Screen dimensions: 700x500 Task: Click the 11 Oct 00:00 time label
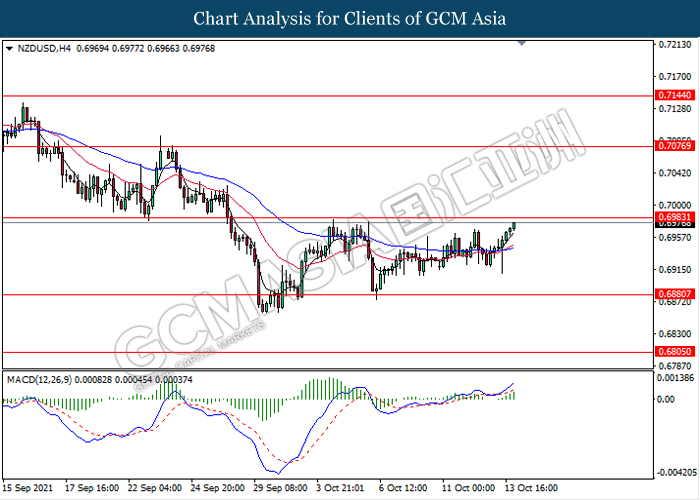click(468, 488)
